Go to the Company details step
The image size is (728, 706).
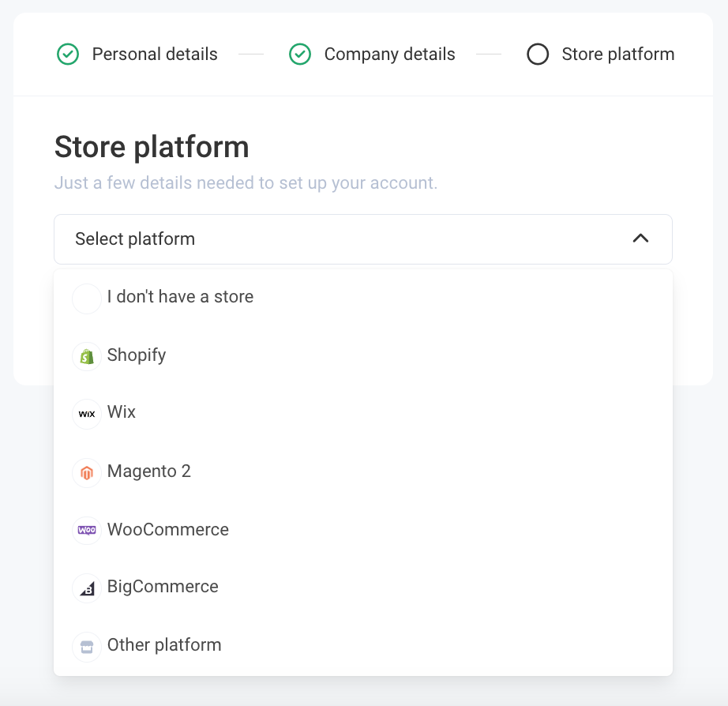[389, 54]
